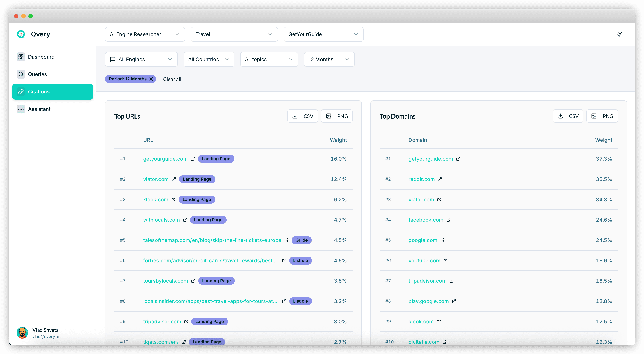Remove the Period: 12 Months filter chip
This screenshot has height=354, width=644.
click(x=151, y=79)
